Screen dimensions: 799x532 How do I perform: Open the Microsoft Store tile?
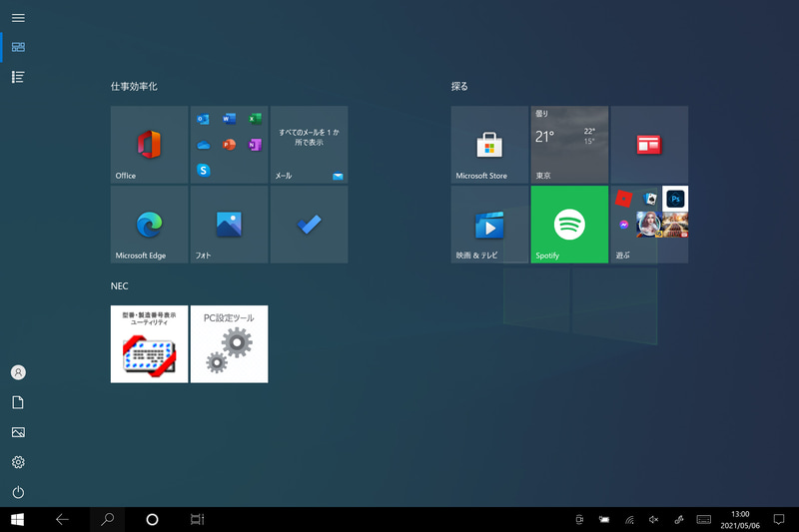pos(489,145)
